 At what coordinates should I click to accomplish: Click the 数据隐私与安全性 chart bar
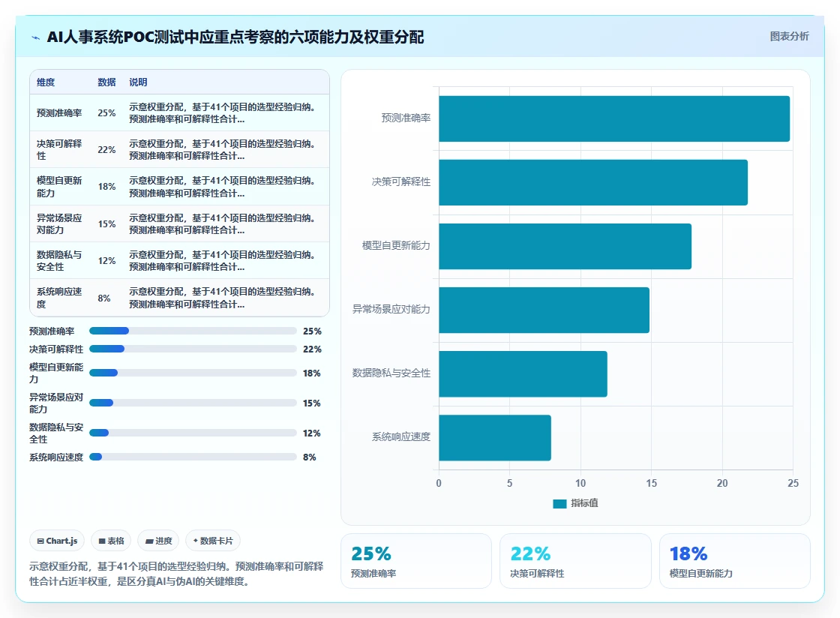[523, 373]
